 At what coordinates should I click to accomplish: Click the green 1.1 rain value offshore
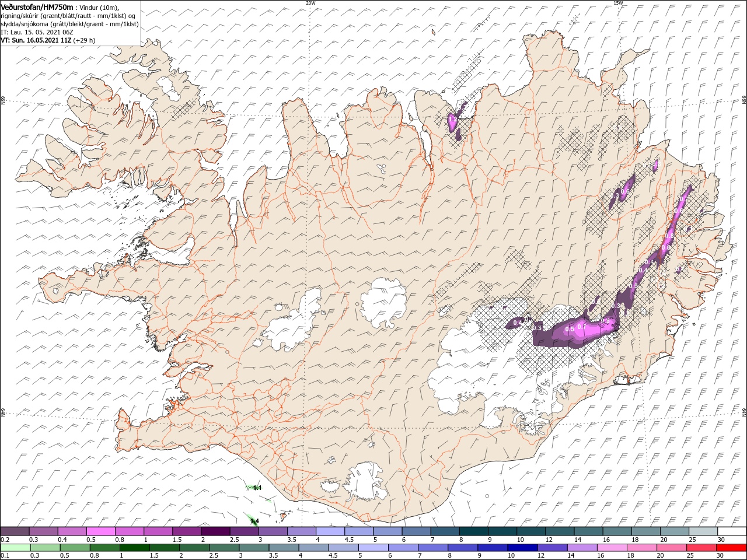click(257, 488)
